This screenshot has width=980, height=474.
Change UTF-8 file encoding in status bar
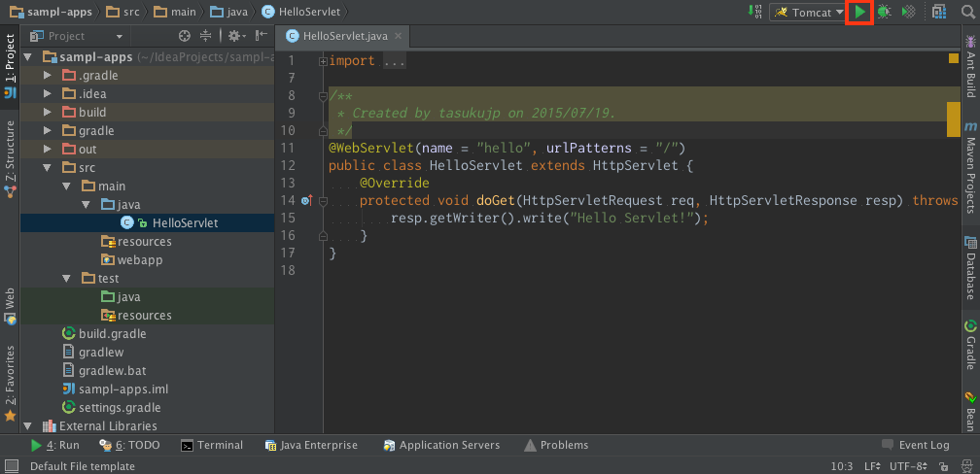(x=908, y=466)
